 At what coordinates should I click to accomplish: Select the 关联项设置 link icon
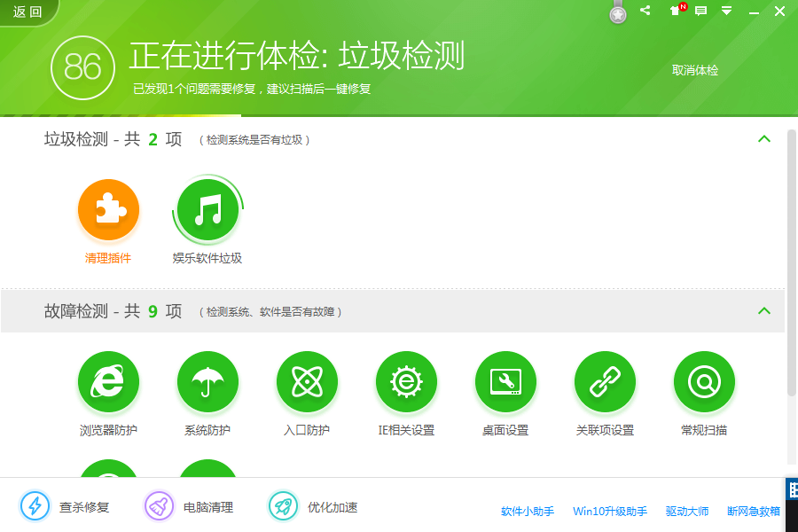(605, 381)
